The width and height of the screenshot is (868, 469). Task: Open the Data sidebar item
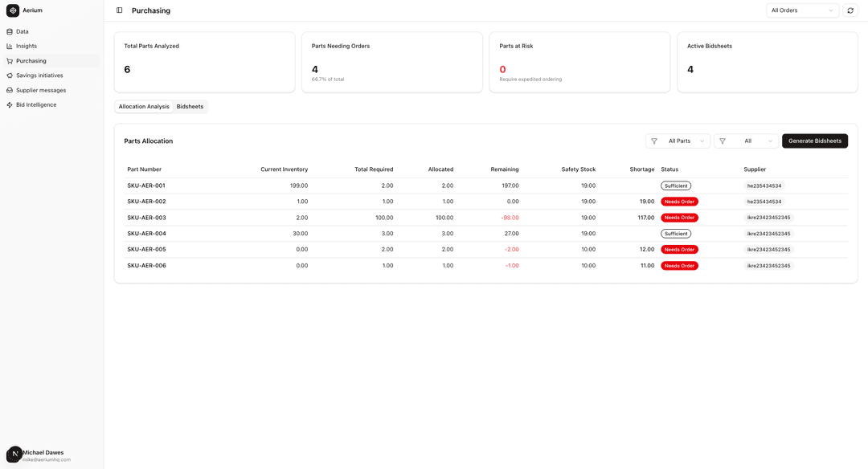(x=23, y=31)
